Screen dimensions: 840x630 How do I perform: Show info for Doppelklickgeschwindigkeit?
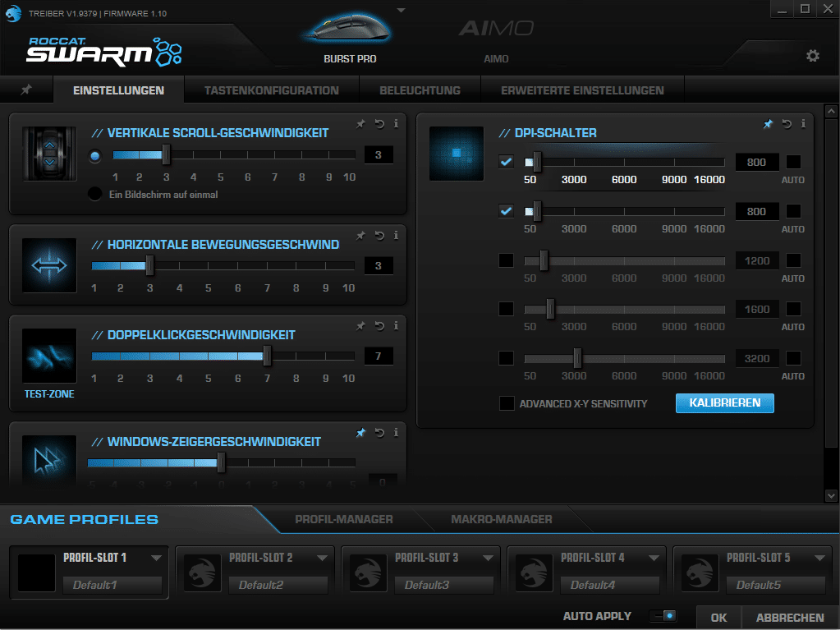(x=396, y=326)
